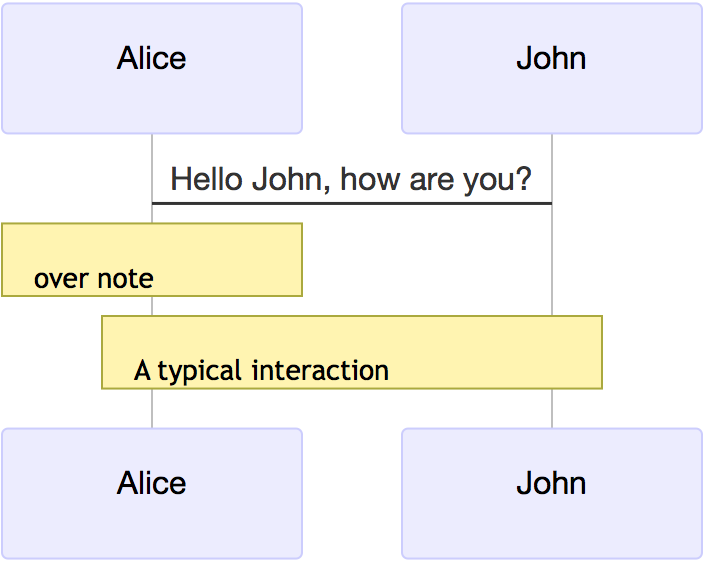Click John's lifeline between message line and note
706x564 pixels.
coord(552,260)
